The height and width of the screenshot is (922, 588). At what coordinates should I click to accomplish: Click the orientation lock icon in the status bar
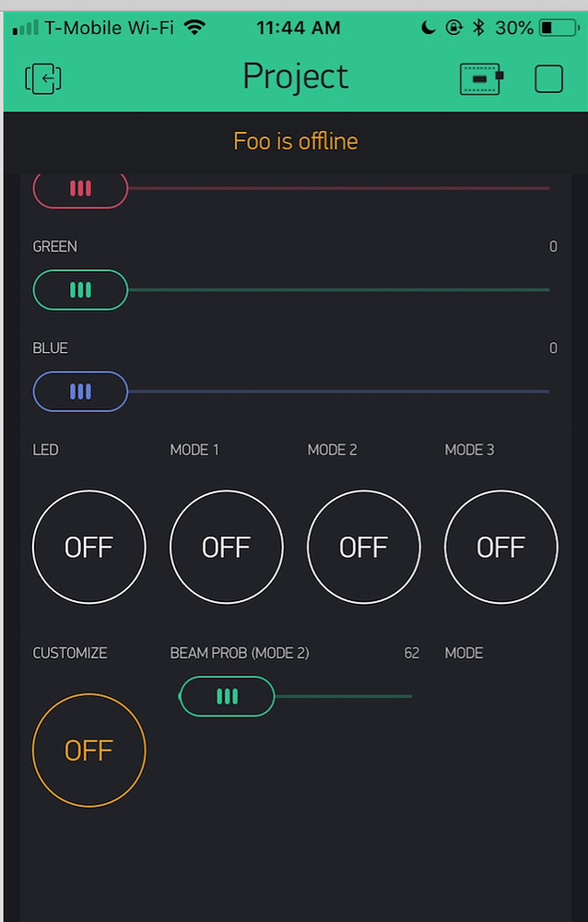click(453, 27)
